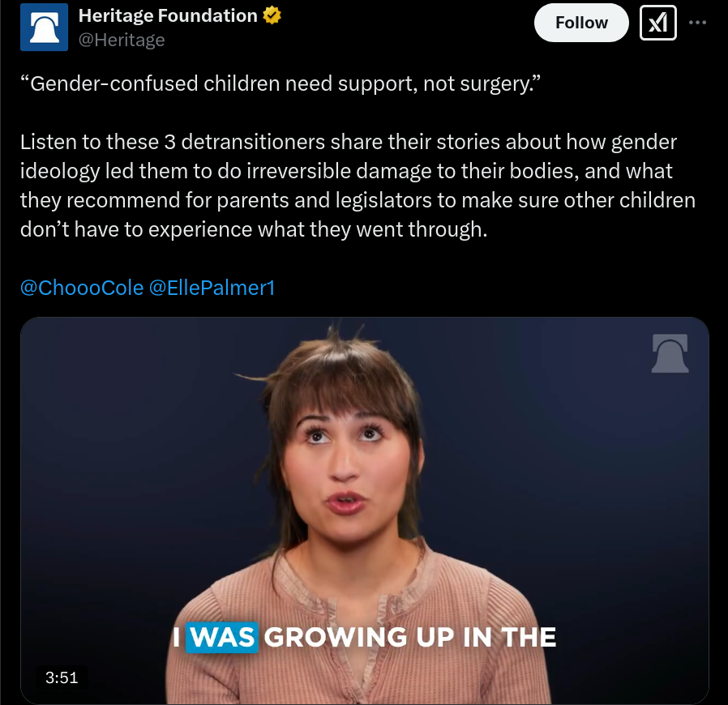
Task: Open Grok explain-this-post icon
Action: click(658, 22)
